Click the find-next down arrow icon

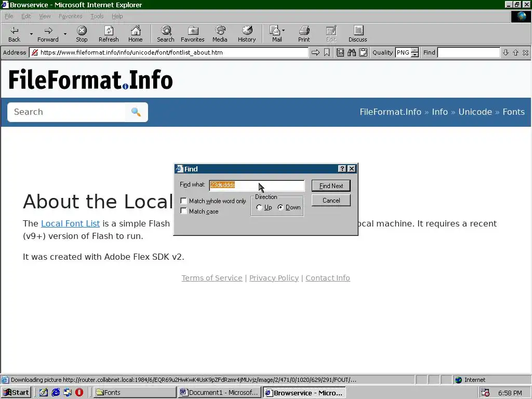pyautogui.click(x=506, y=52)
